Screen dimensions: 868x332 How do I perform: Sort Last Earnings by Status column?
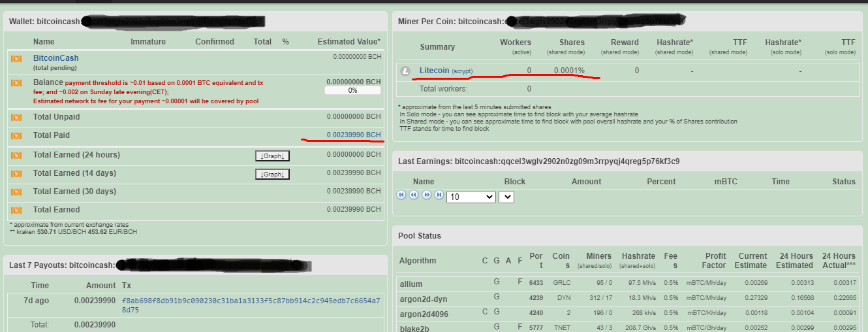[844, 182]
